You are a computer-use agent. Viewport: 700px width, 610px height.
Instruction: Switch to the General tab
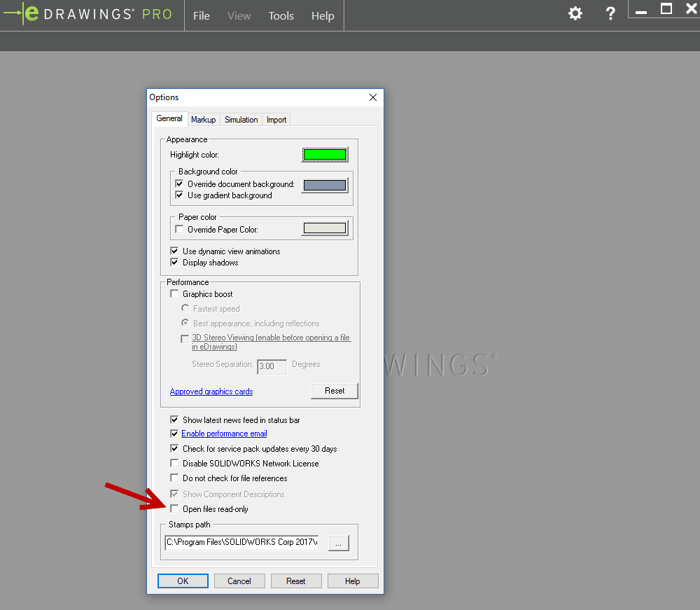tap(169, 118)
